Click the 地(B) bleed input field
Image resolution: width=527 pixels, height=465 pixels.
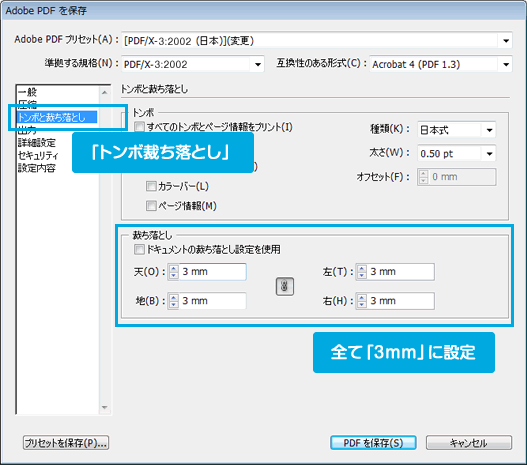(x=213, y=301)
